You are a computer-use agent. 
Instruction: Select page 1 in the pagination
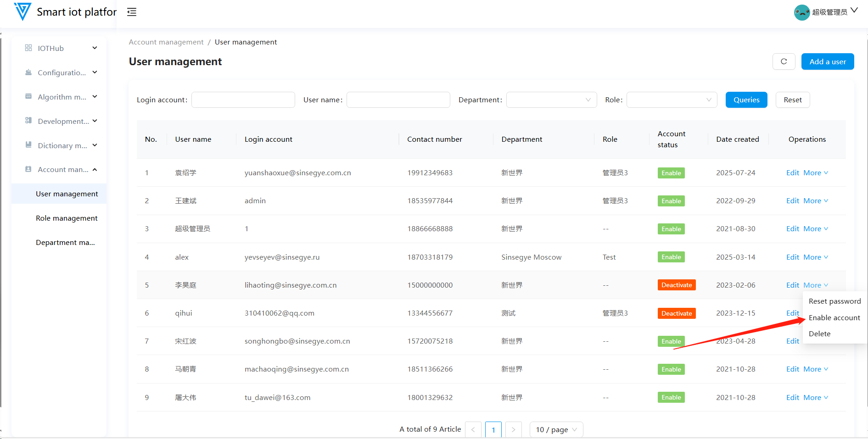click(x=493, y=430)
